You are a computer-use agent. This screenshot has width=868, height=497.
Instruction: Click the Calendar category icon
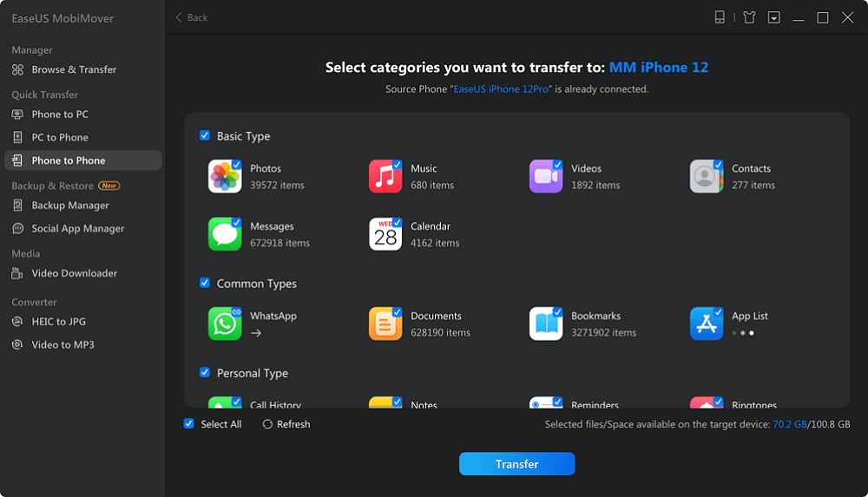[x=385, y=234]
